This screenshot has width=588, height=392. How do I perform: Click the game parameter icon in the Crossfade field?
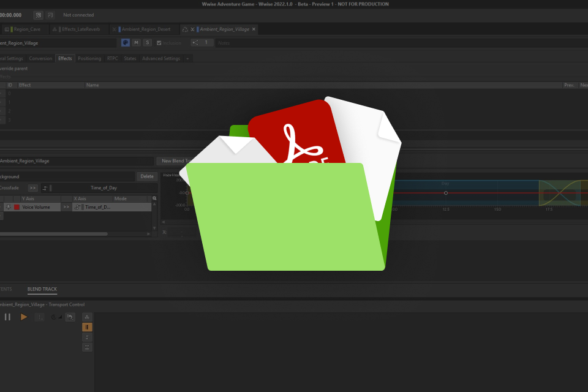45,188
